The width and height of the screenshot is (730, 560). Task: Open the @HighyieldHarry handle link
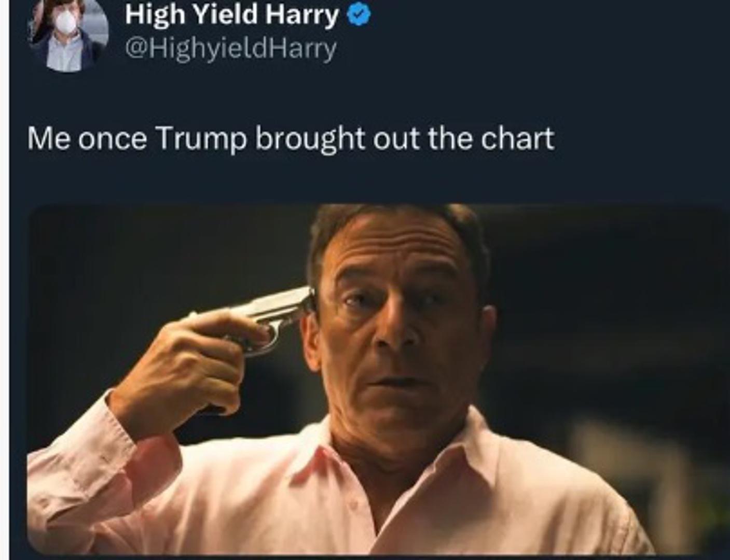[x=231, y=49]
